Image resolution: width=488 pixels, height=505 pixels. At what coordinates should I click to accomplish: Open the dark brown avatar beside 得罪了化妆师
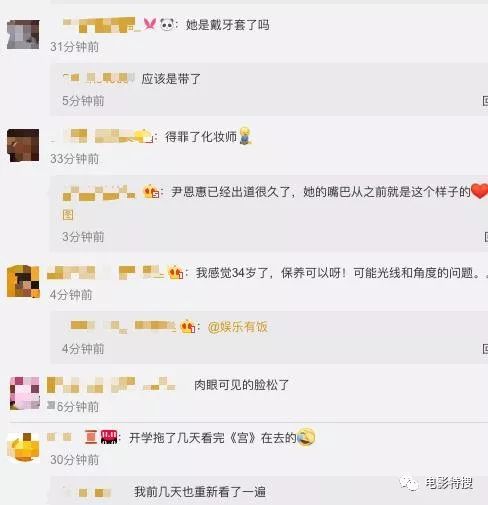(23, 145)
